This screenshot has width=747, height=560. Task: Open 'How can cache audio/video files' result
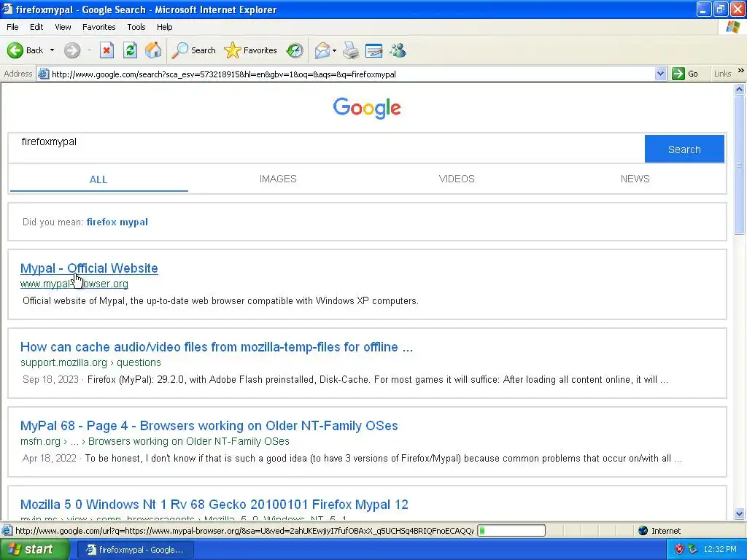(216, 346)
